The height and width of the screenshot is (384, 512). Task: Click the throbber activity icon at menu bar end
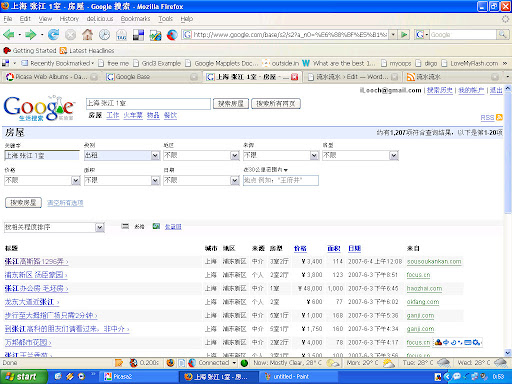click(x=505, y=19)
